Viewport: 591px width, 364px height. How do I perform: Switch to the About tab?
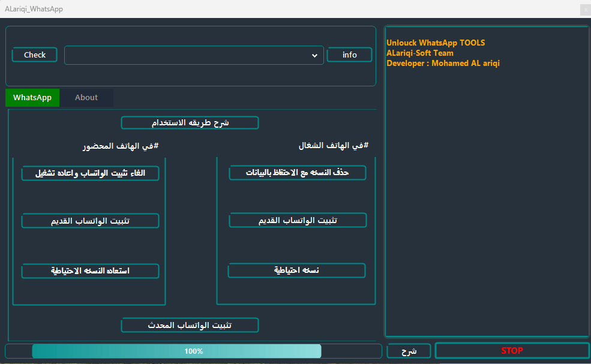86,97
